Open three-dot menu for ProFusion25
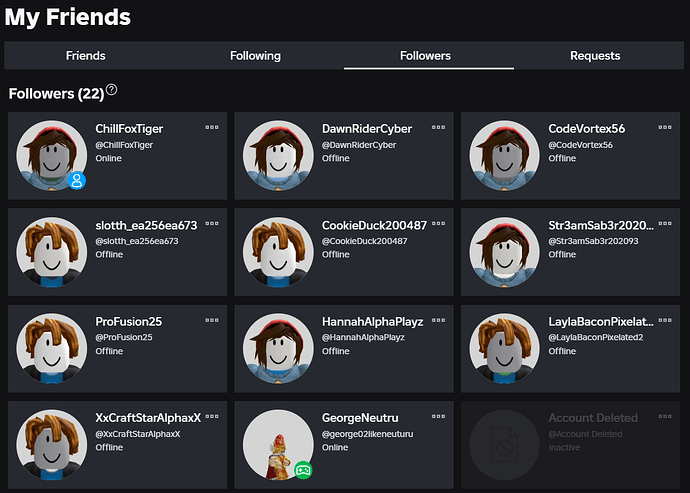 pyautogui.click(x=212, y=320)
